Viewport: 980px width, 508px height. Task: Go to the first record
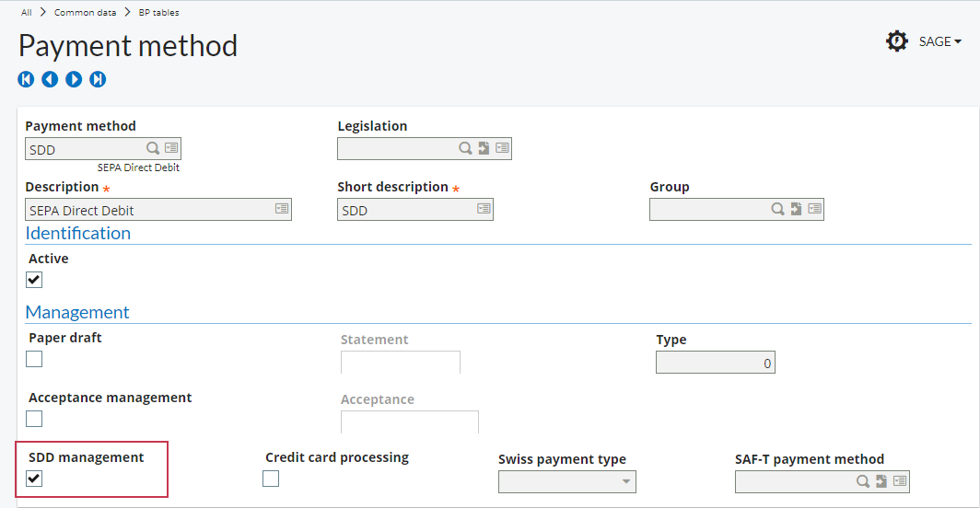coord(26,79)
